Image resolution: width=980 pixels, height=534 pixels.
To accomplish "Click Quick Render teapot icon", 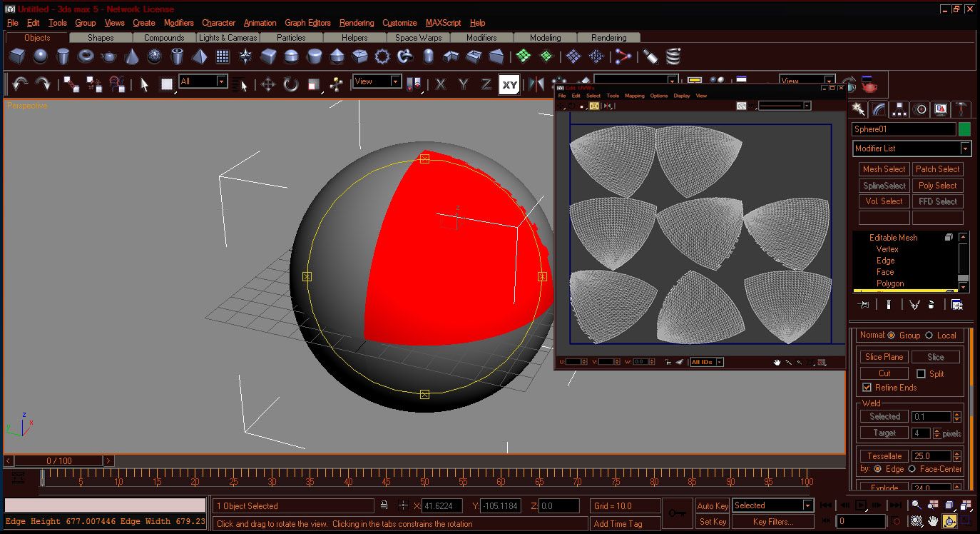I will [869, 84].
